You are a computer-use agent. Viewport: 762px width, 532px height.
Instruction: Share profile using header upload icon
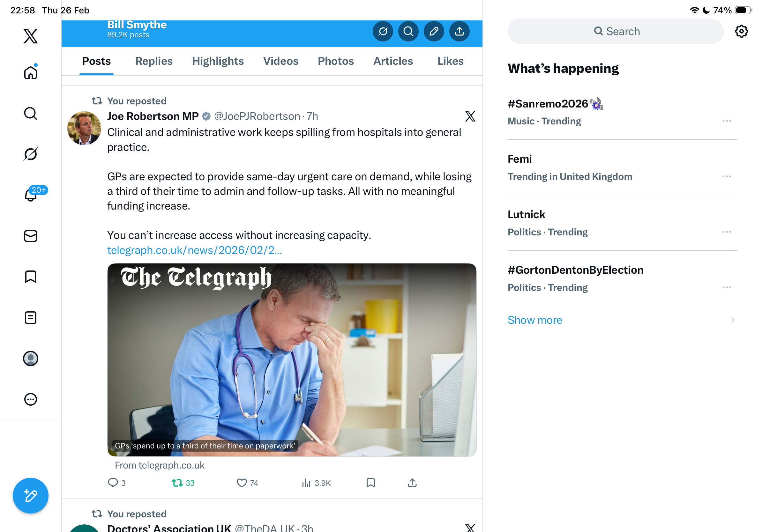coord(459,32)
